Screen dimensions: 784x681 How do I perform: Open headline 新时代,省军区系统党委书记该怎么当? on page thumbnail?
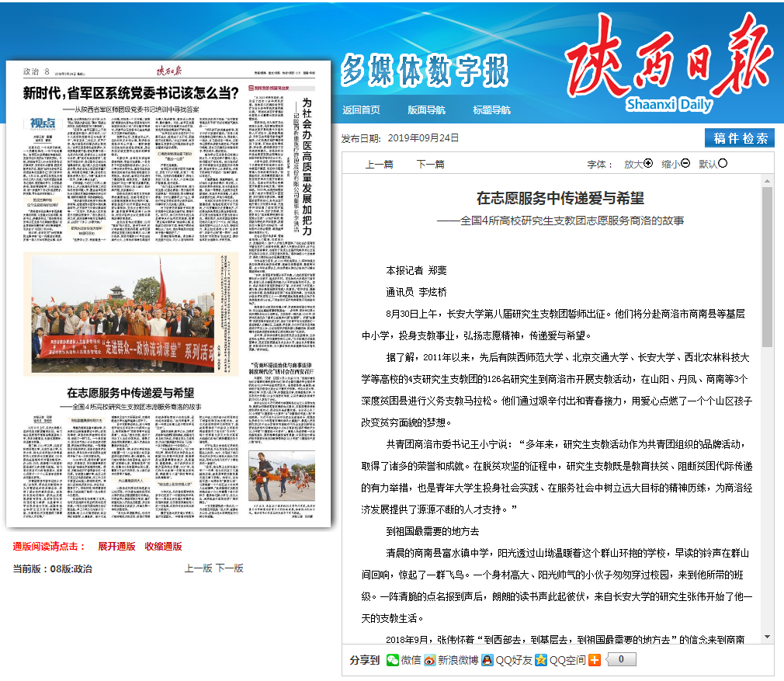click(130, 92)
